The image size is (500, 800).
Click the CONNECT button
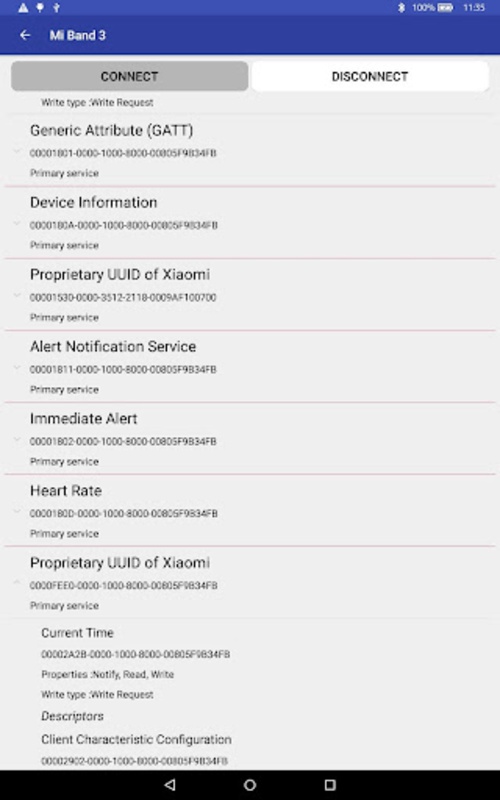pos(130,77)
